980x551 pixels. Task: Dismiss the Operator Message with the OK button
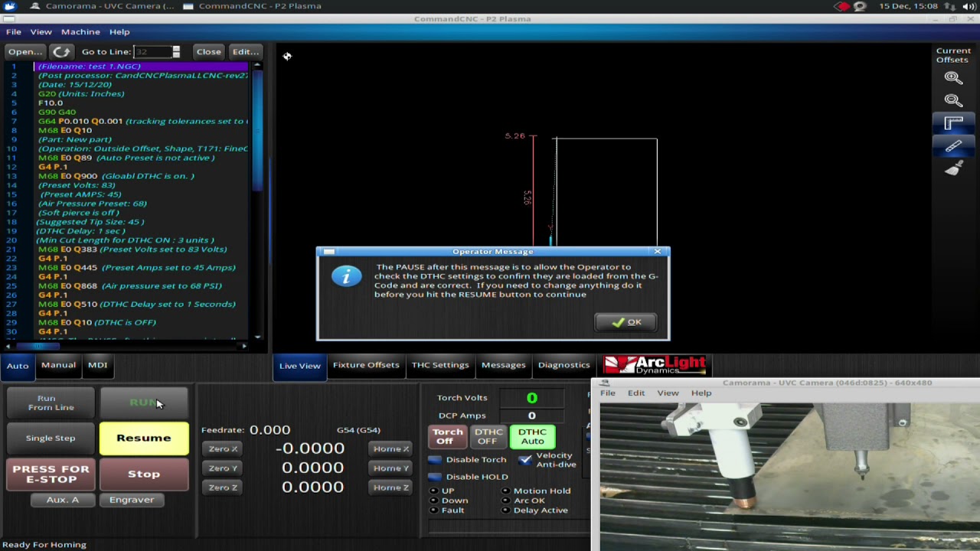coord(626,322)
